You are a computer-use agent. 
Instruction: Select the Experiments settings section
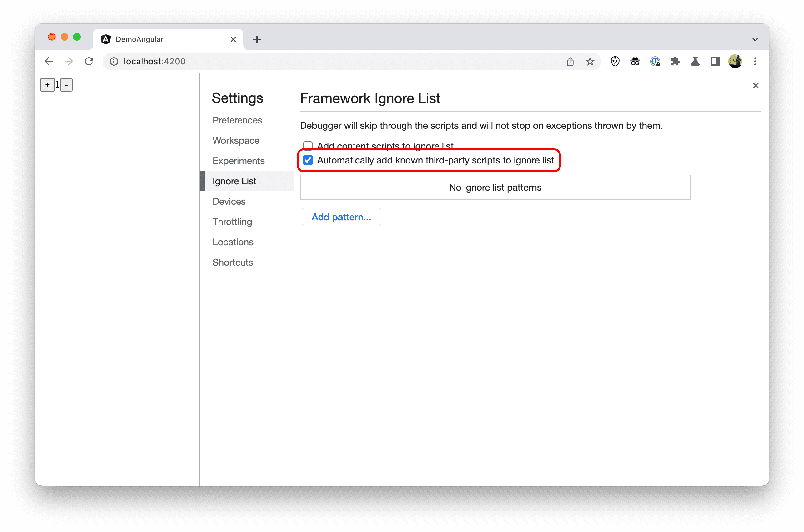[x=238, y=161]
